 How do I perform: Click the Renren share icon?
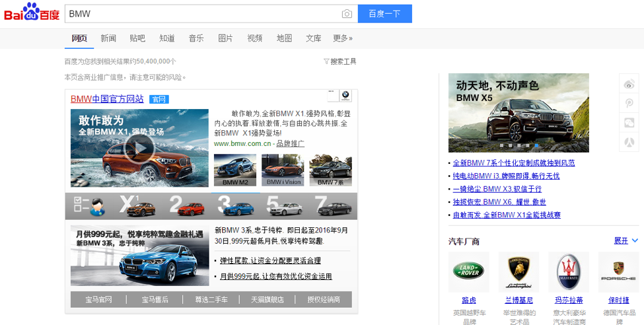point(629,142)
